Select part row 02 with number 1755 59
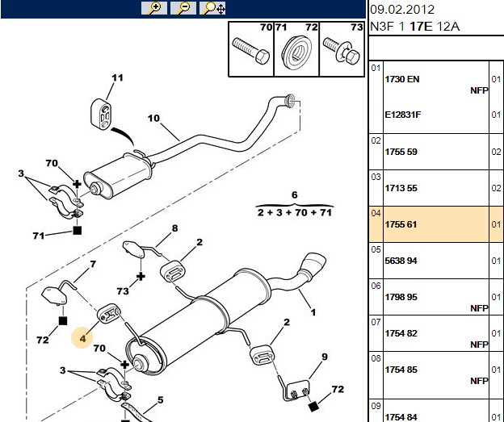The height and width of the screenshot is (422, 504). coord(435,152)
